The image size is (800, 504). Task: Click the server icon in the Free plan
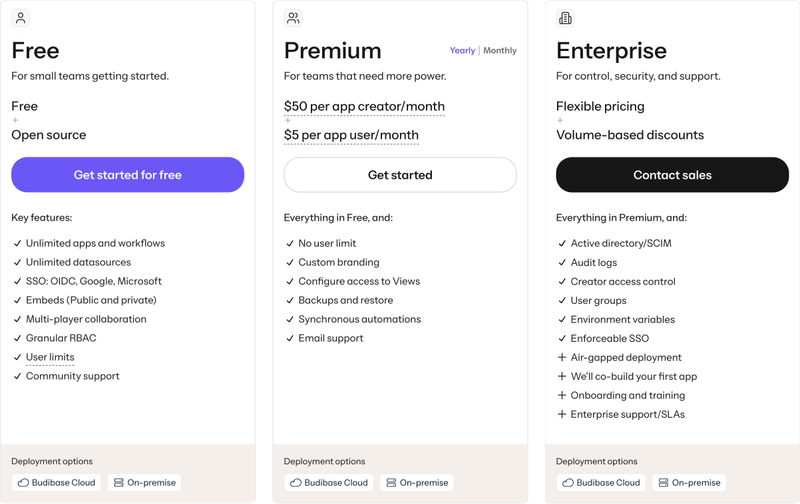[119, 483]
